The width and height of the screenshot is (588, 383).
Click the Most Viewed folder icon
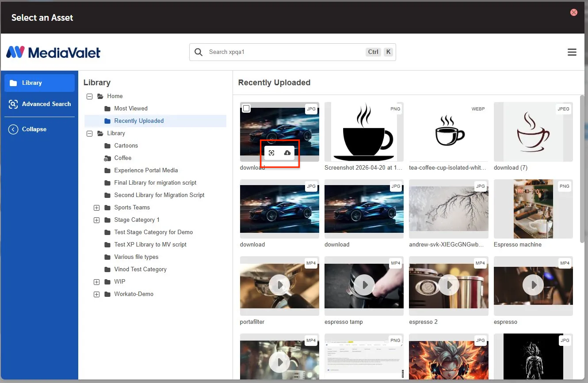[x=107, y=109]
